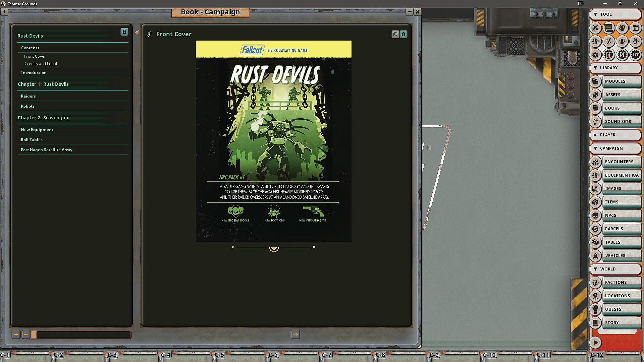Go to next page with orange arrow

(x=295, y=335)
